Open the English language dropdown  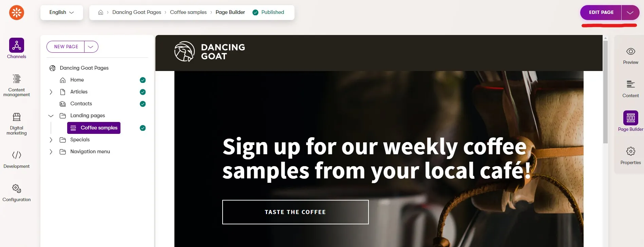(62, 12)
